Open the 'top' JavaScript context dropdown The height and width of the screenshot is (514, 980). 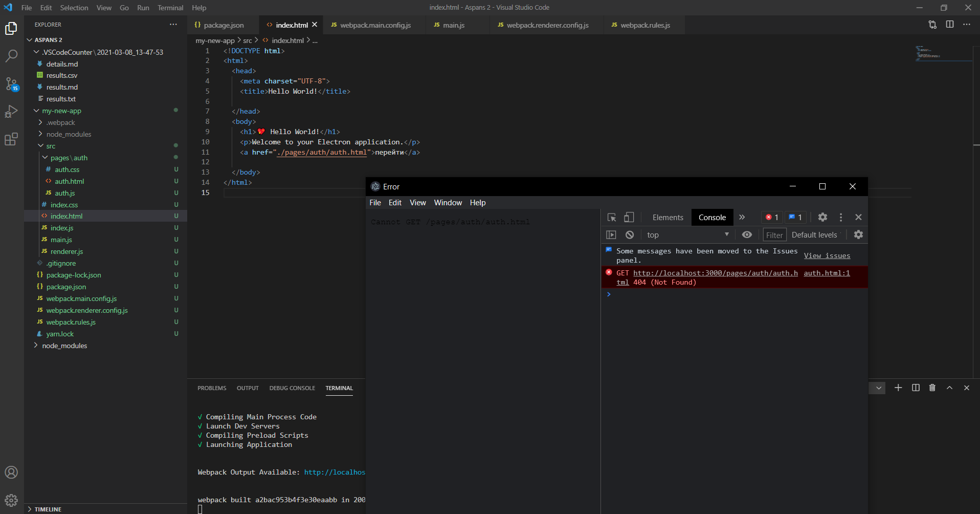pos(687,235)
